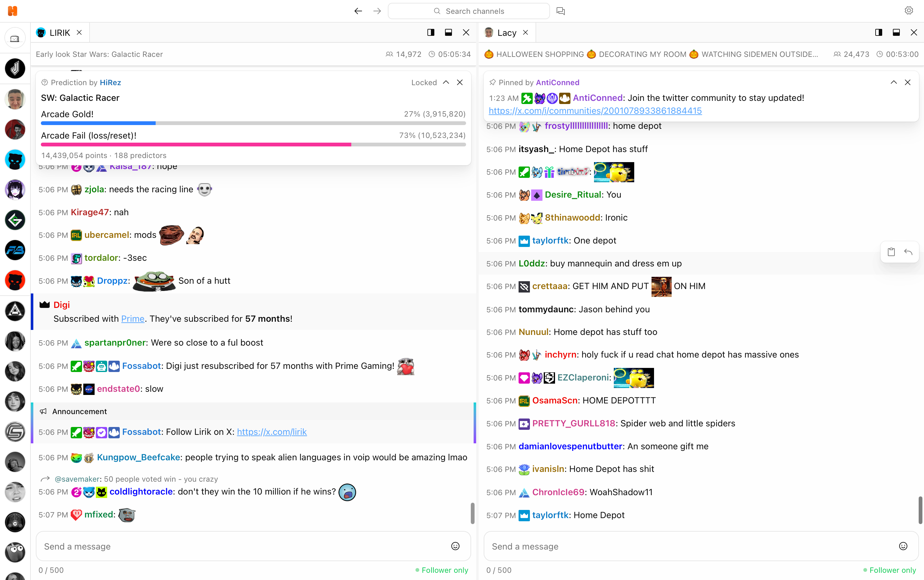The height and width of the screenshot is (580, 924).
Task: Copy the L0ddz message with clipboard icon
Action: coord(891,252)
